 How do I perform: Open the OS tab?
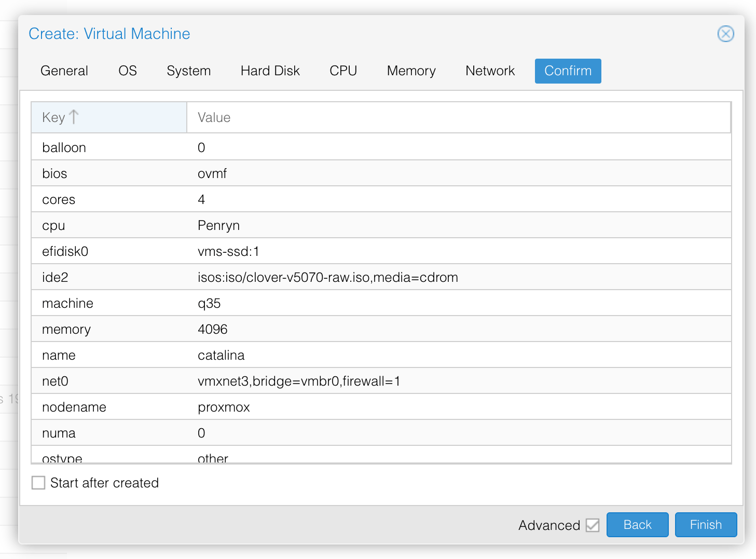tap(128, 71)
